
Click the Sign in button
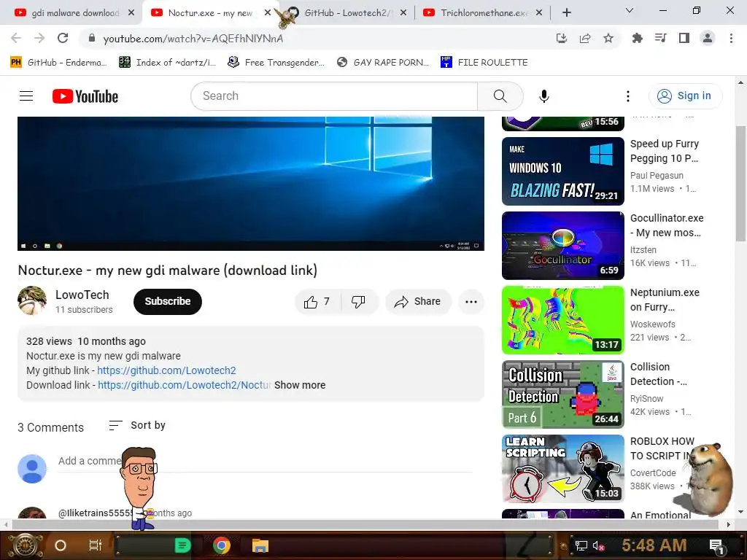pyautogui.click(x=686, y=96)
